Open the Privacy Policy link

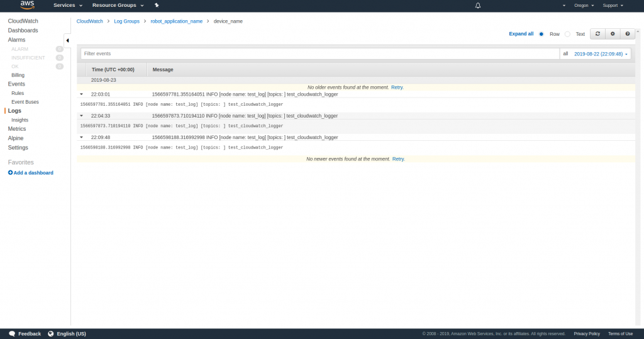click(587, 334)
